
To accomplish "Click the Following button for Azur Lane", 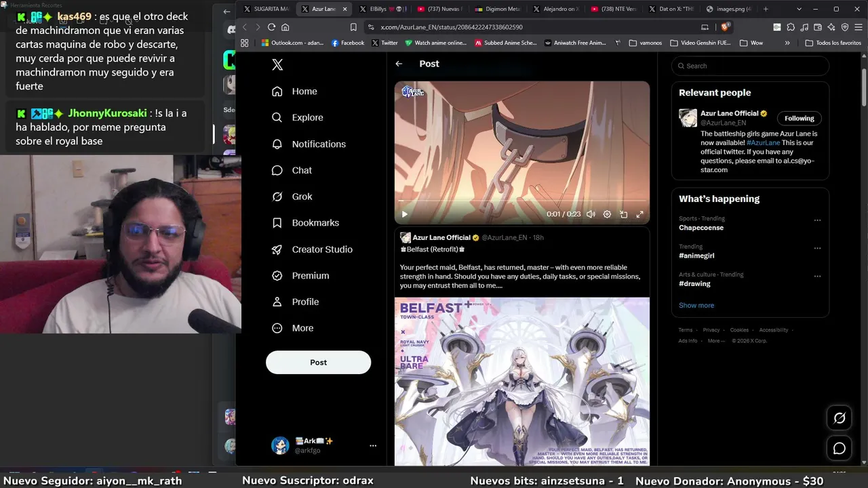I will pos(799,119).
